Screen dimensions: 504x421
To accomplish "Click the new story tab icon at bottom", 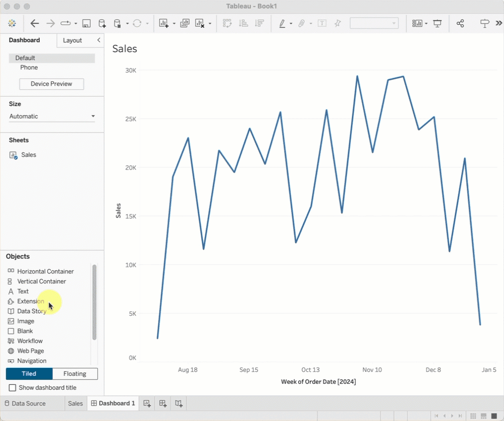I will tap(179, 403).
